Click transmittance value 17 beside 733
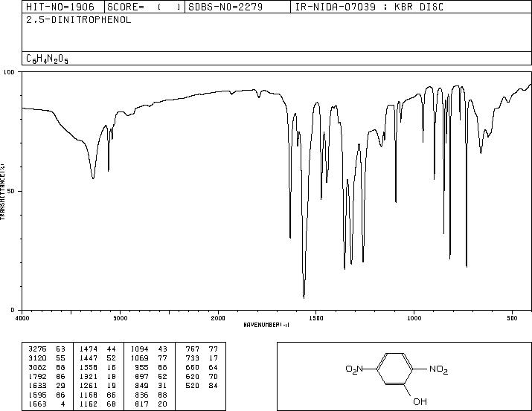532x411 pixels. (x=214, y=358)
